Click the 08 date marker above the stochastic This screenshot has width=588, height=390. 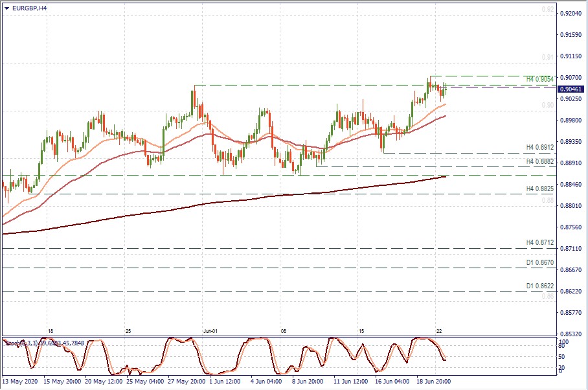coord(284,331)
